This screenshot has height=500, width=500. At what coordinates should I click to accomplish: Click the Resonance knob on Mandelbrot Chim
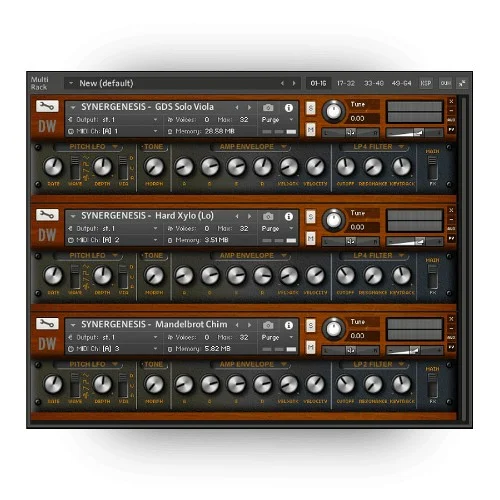click(x=373, y=384)
